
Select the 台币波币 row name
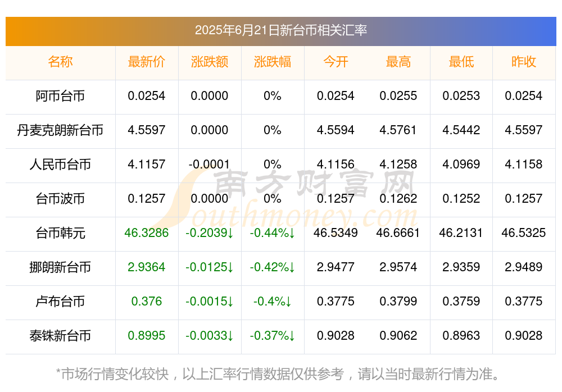pyautogui.click(x=60, y=198)
